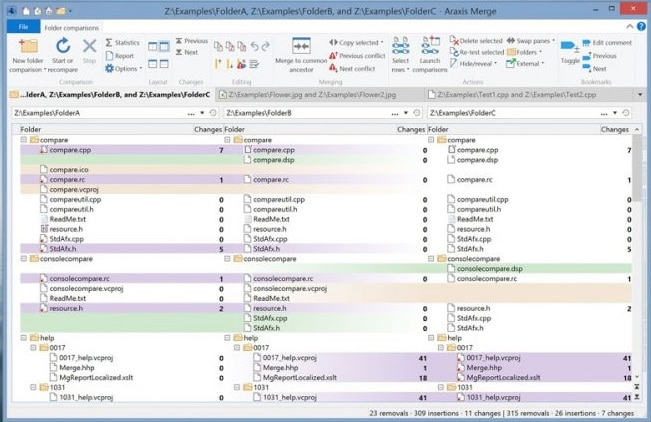
Task: Click New folder comparison icon
Action: (28, 46)
